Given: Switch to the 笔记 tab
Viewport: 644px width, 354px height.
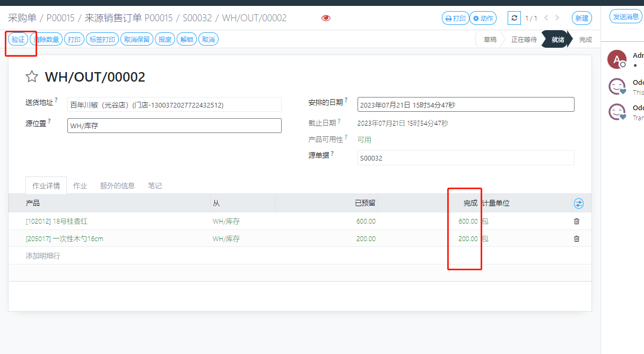Looking at the screenshot, I should pos(155,185).
